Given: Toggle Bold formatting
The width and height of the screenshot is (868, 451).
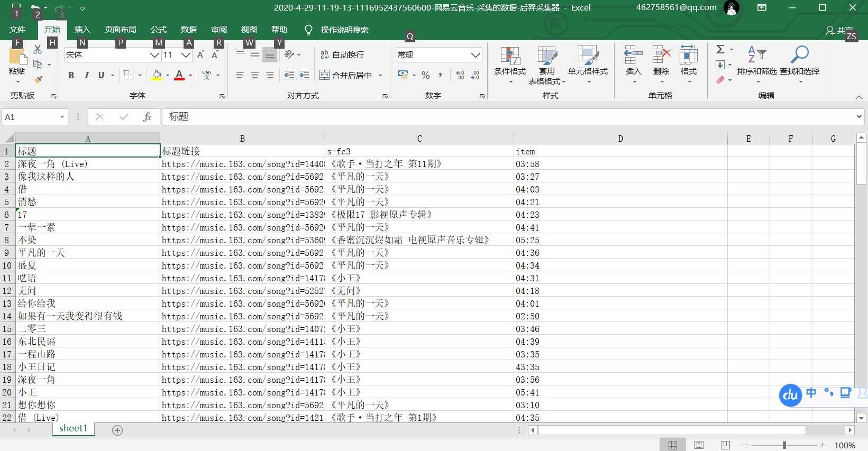Looking at the screenshot, I should pos(71,76).
